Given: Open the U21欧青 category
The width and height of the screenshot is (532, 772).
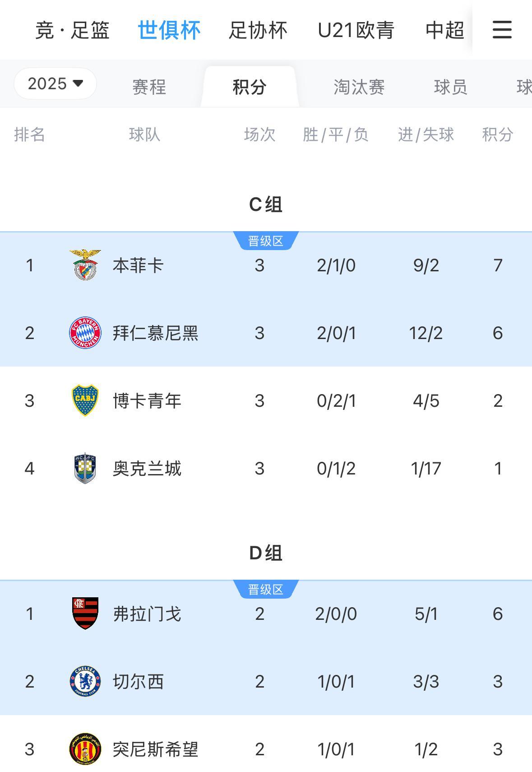Looking at the screenshot, I should (356, 30).
